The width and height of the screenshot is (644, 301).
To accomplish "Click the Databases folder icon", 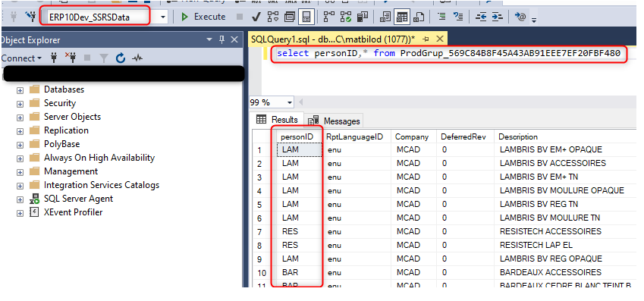I will [34, 89].
